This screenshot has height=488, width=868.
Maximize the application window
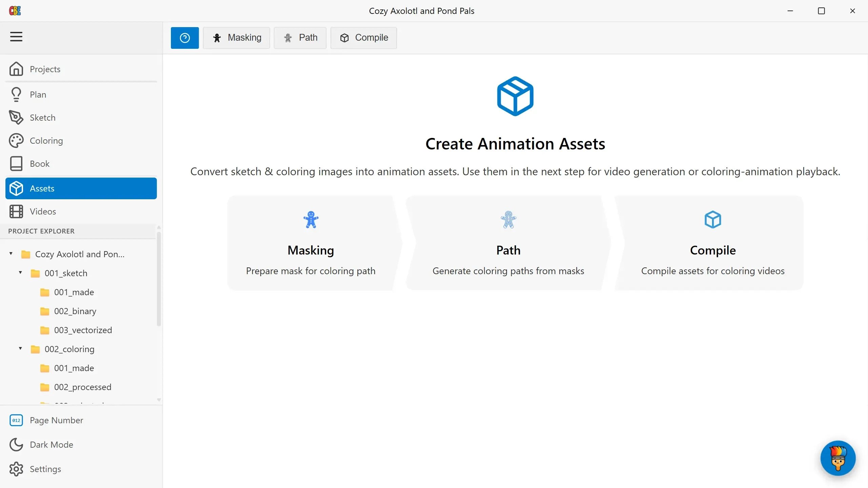tap(821, 11)
